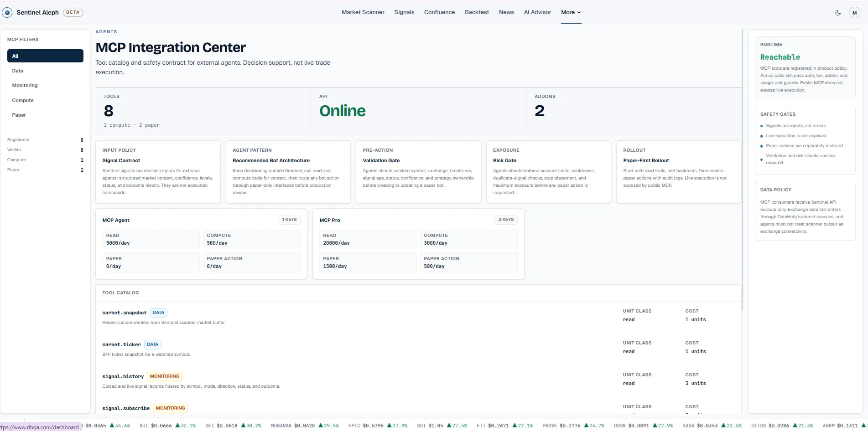Click the MONITORING tag beside signal.history

tap(165, 376)
